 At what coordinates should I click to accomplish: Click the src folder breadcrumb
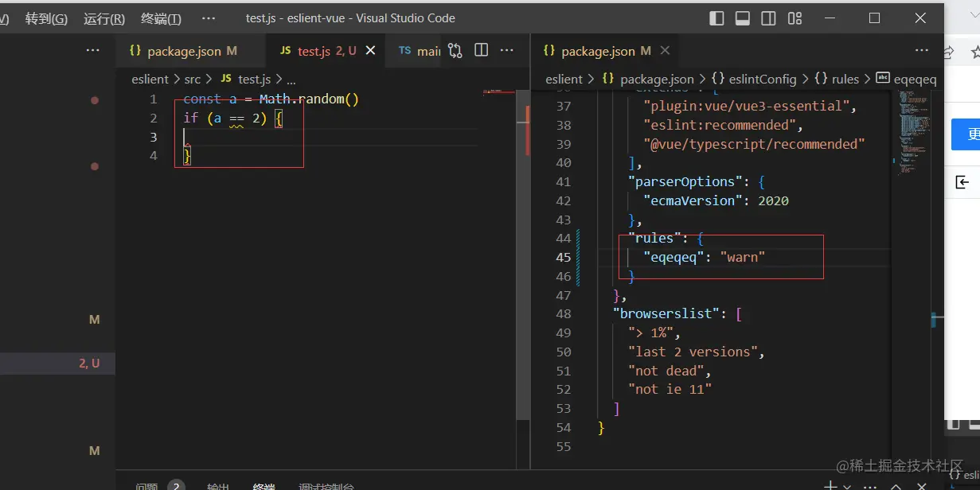pyautogui.click(x=192, y=79)
